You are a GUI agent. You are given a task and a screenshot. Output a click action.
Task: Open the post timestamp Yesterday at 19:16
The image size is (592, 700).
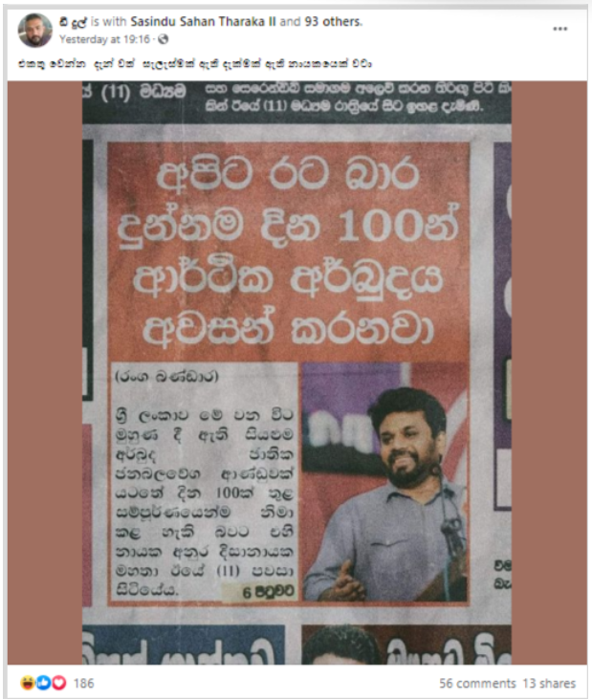pos(104,39)
